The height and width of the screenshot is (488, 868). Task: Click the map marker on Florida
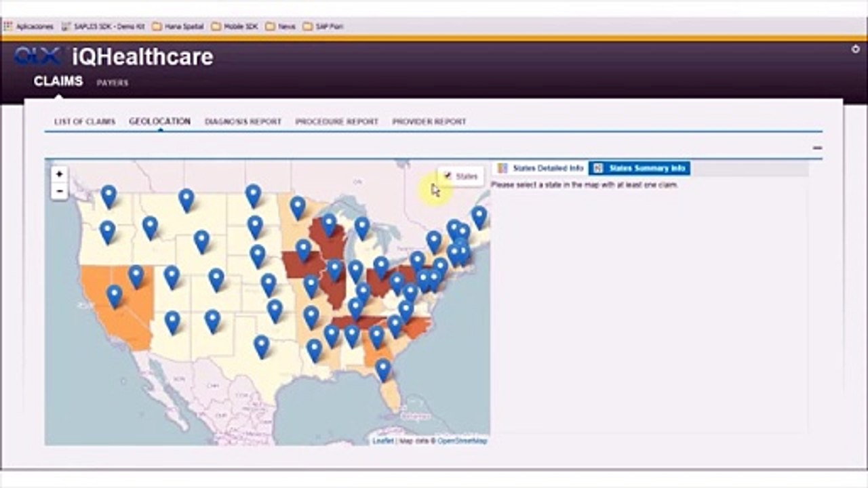pos(383,370)
